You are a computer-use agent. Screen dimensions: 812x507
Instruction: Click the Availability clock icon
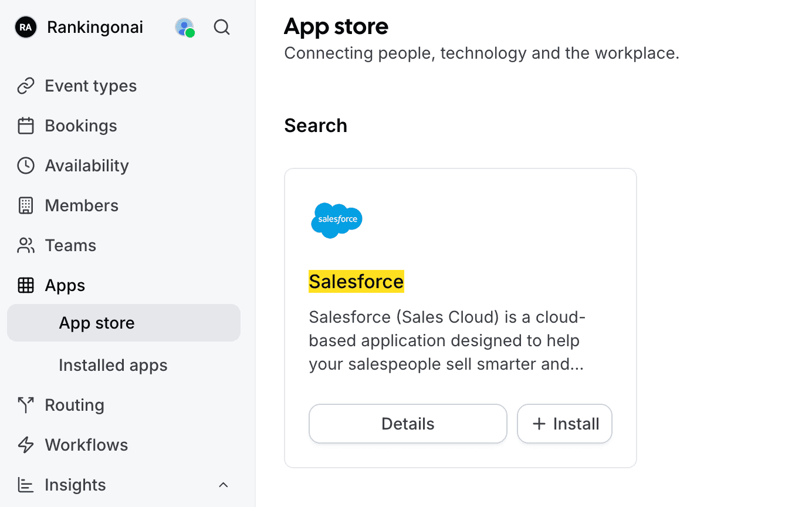[26, 165]
